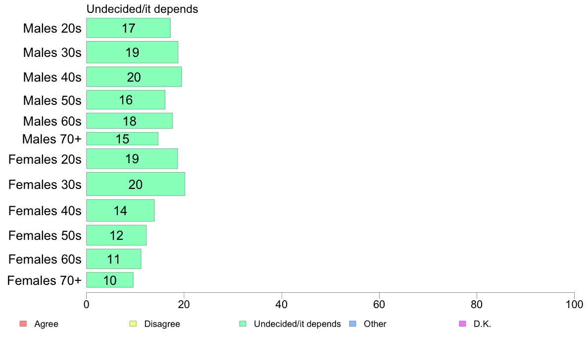Select the Females 70+ bar showing 10

[109, 280]
